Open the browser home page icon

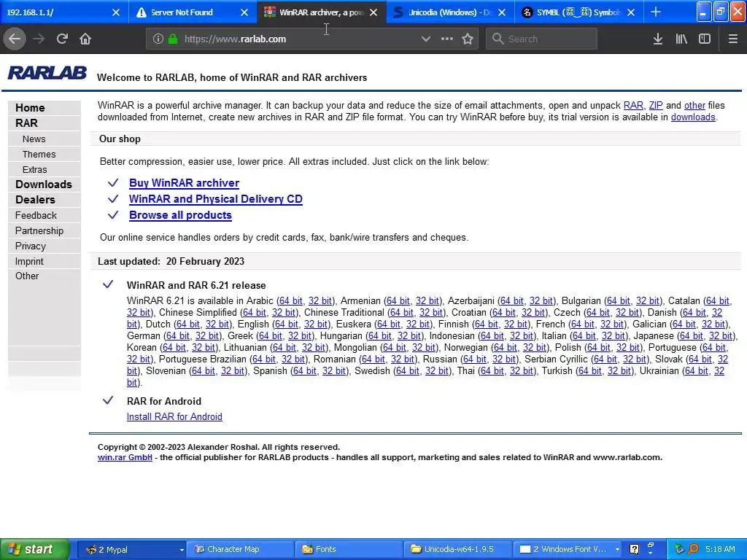tap(85, 39)
